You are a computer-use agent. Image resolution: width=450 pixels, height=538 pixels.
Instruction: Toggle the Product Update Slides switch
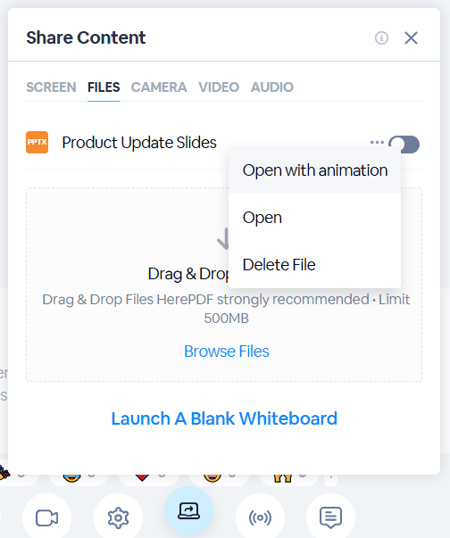(x=404, y=144)
